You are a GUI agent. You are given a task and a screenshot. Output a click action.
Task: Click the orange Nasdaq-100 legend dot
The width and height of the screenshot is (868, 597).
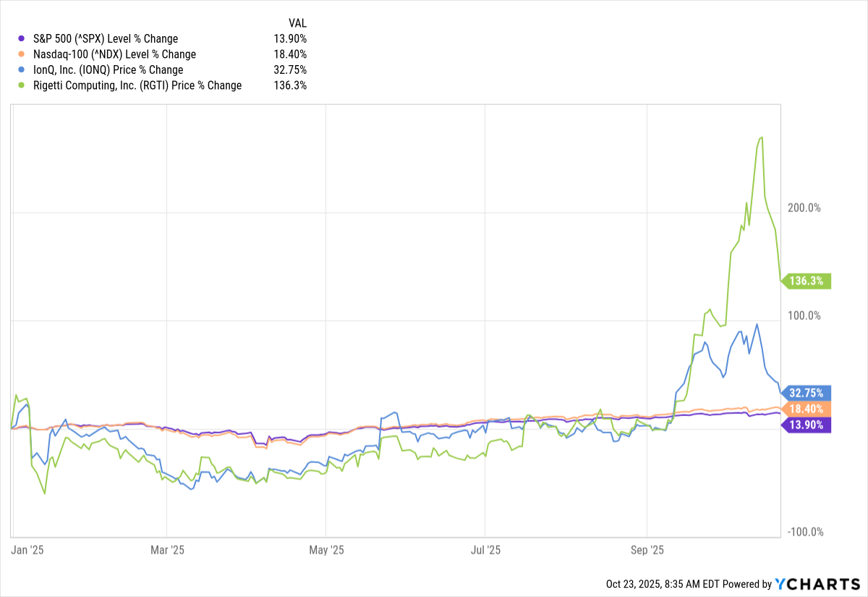20,54
